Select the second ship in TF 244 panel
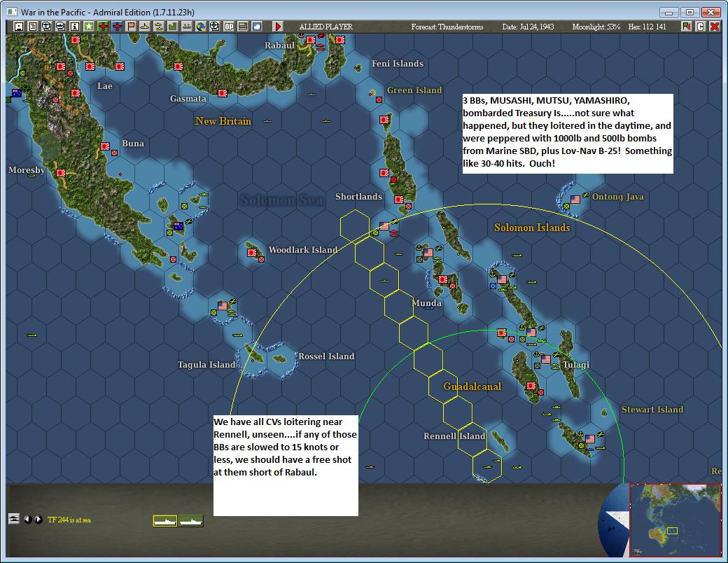The height and width of the screenshot is (563, 728). (191, 521)
